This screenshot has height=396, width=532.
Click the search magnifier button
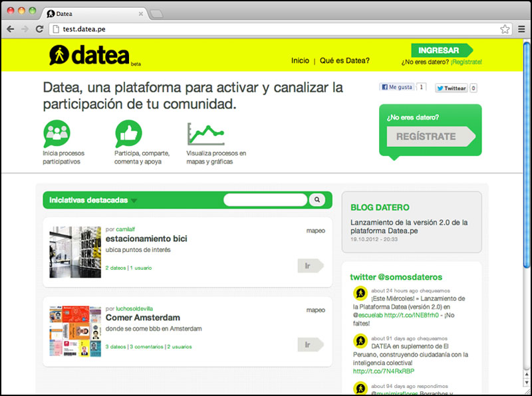click(x=317, y=200)
